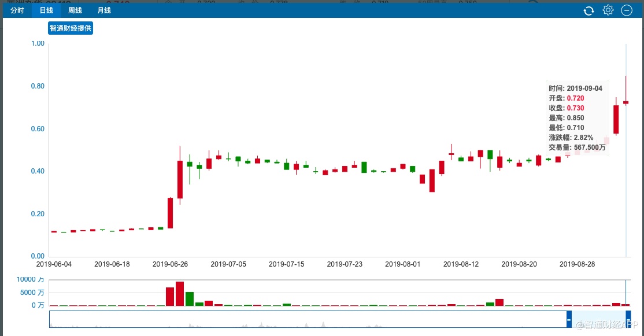Viewport: 644px width, 336px height.
Task: Click the 0.20 price axis label
Action: point(38,213)
